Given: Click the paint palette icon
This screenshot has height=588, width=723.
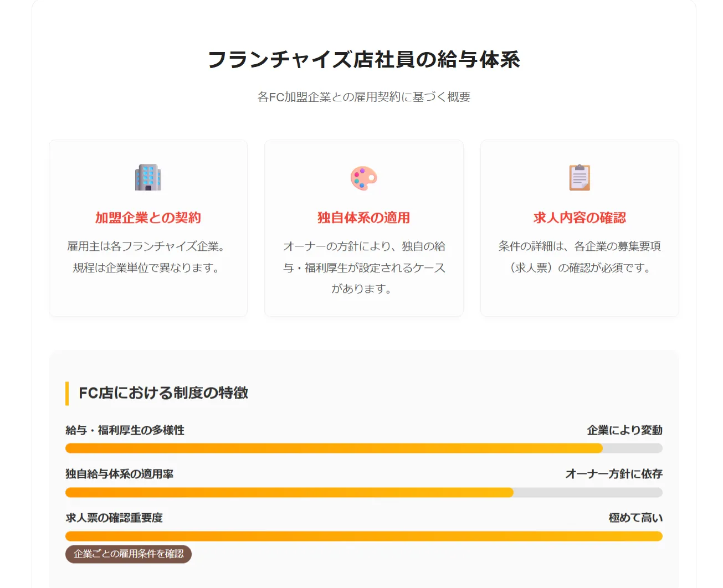Looking at the screenshot, I should pos(363,178).
